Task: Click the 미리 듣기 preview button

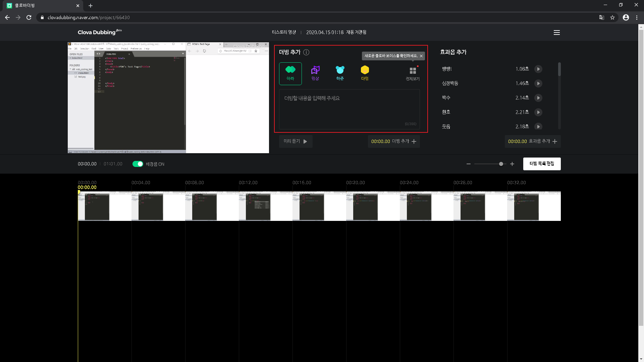Action: pos(296,141)
